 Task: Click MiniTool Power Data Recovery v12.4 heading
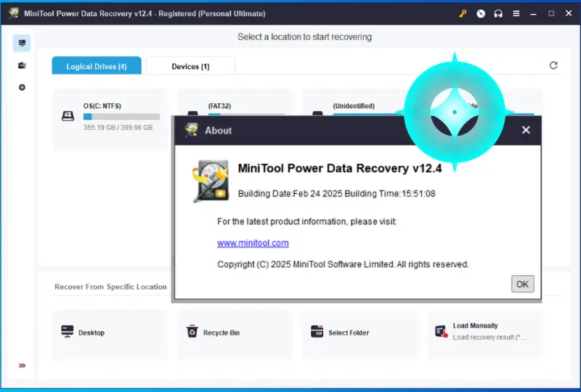[340, 168]
